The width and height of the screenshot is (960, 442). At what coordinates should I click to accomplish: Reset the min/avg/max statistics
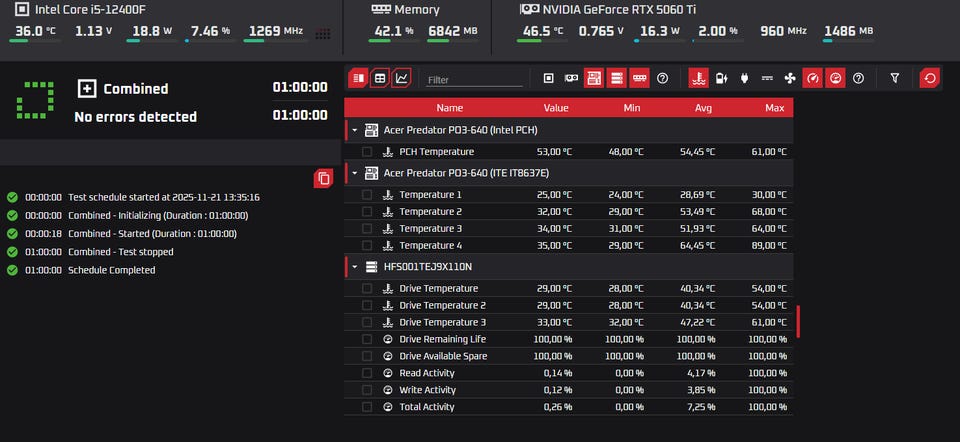click(930, 78)
